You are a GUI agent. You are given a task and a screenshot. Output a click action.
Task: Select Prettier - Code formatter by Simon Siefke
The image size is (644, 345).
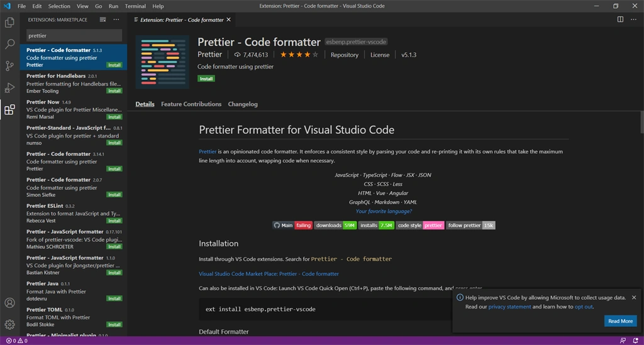coord(74,187)
